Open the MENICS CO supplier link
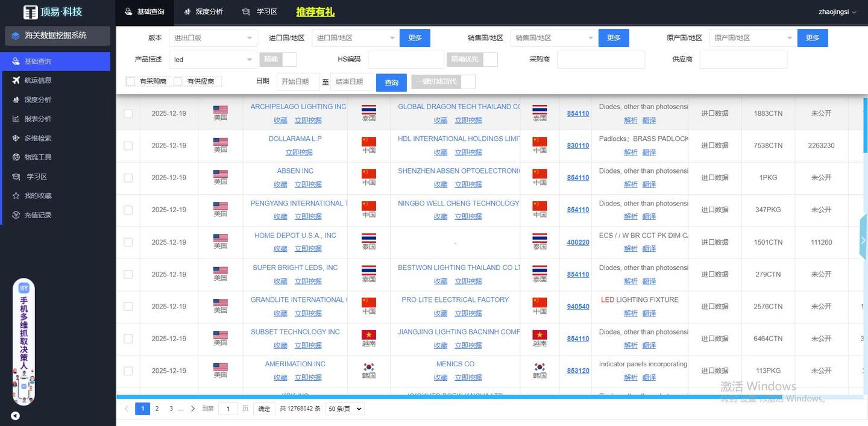The width and height of the screenshot is (868, 426). (x=455, y=364)
